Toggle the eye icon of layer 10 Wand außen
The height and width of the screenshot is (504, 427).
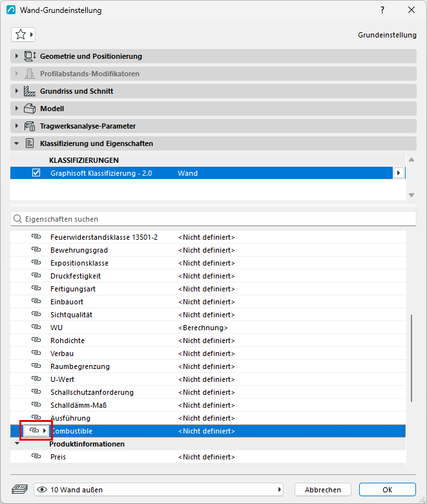[x=42, y=490]
